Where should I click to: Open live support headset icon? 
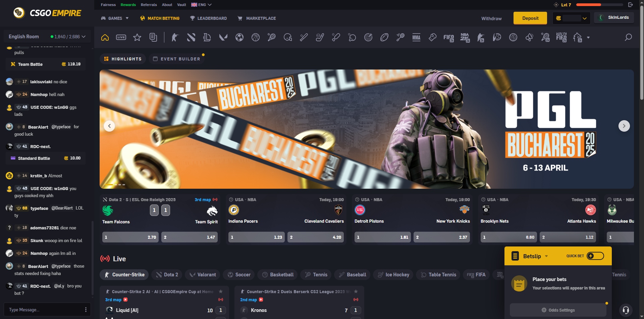pyautogui.click(x=626, y=310)
